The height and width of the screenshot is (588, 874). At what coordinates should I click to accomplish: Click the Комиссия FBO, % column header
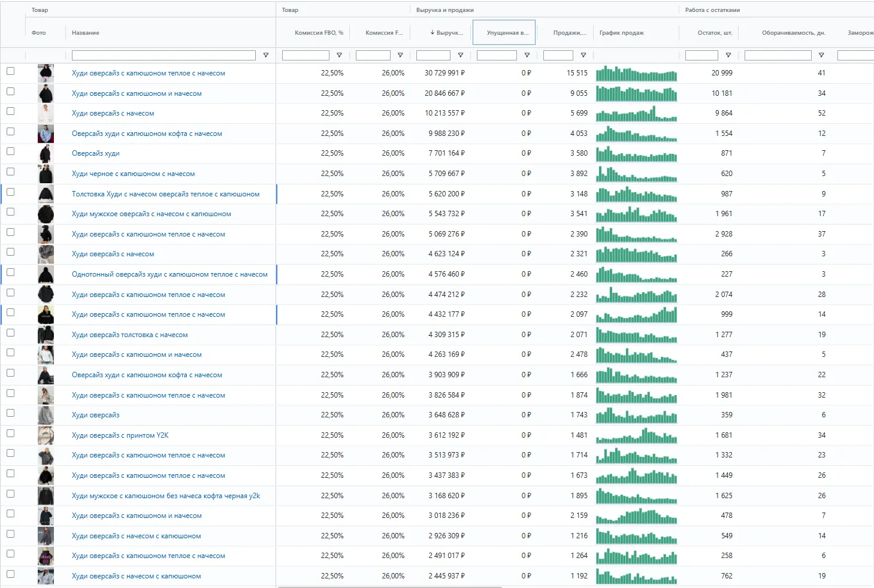[x=319, y=33]
